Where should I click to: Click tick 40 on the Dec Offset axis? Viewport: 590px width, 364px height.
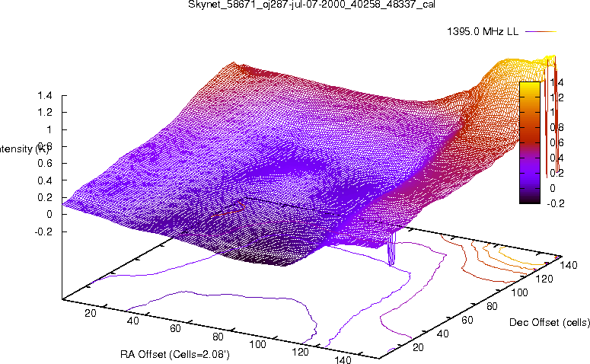click(x=443, y=334)
